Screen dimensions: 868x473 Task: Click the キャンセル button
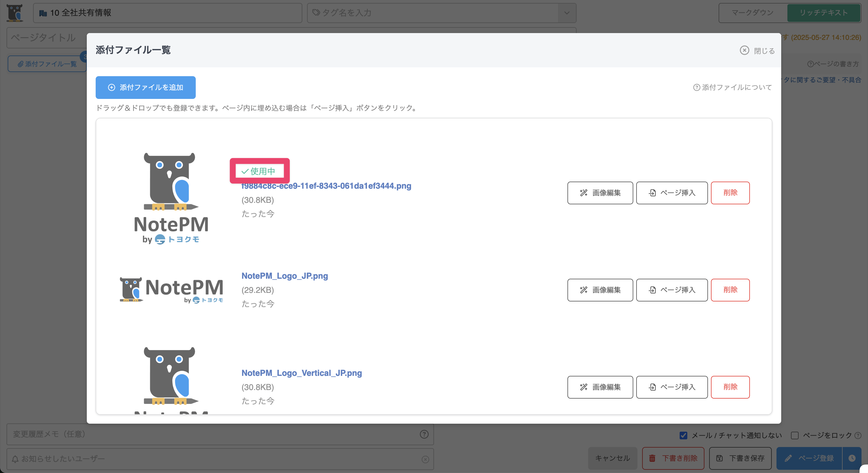click(x=612, y=458)
